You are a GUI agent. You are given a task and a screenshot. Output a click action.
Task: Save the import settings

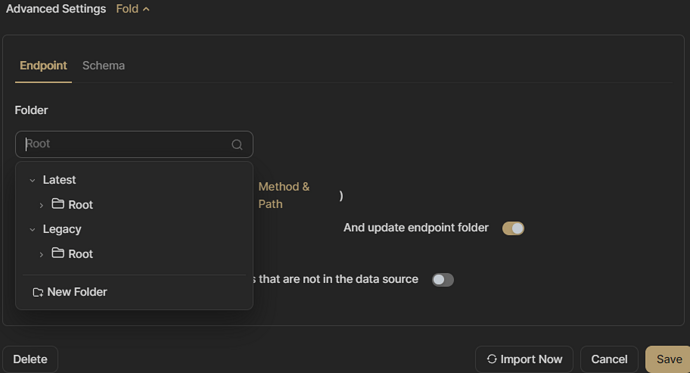coord(668,359)
